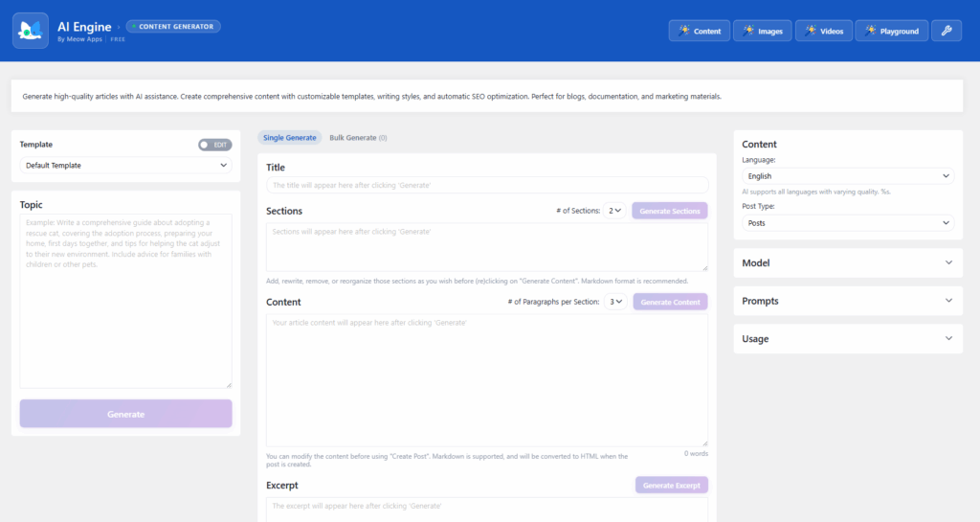980x522 pixels.
Task: Click into the Excerpt text area
Action: tap(487, 510)
